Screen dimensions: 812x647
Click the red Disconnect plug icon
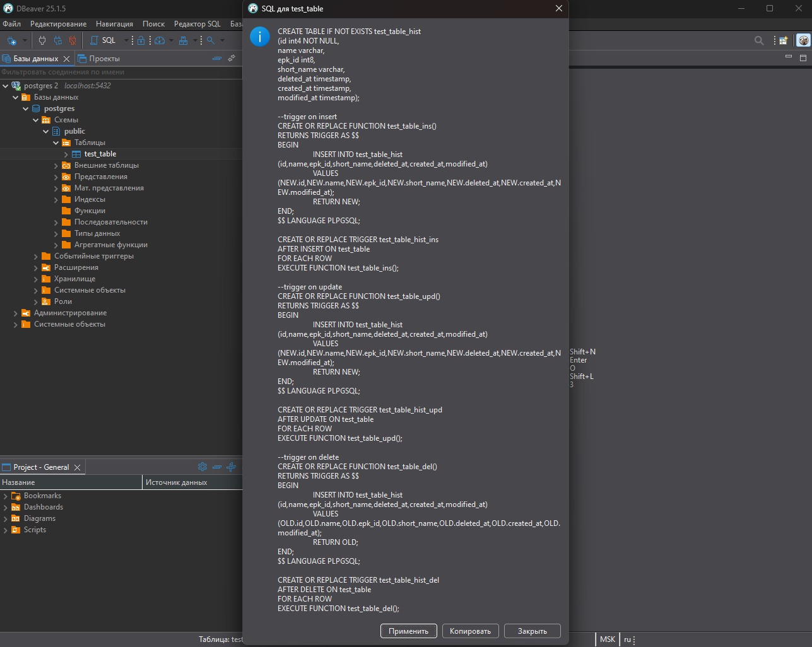pos(73,40)
